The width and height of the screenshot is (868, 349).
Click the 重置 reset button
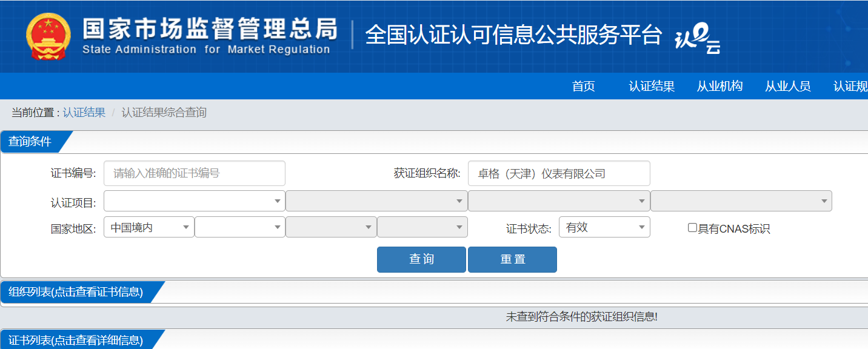click(x=512, y=259)
